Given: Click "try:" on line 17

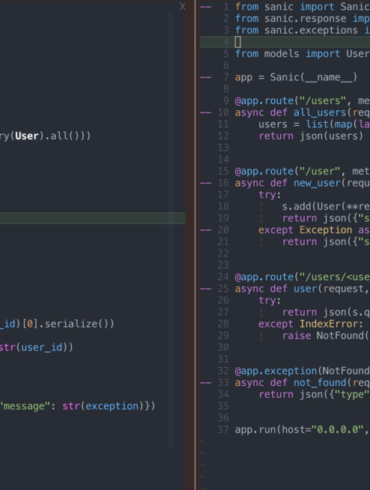Looking at the screenshot, I should click(x=270, y=195).
